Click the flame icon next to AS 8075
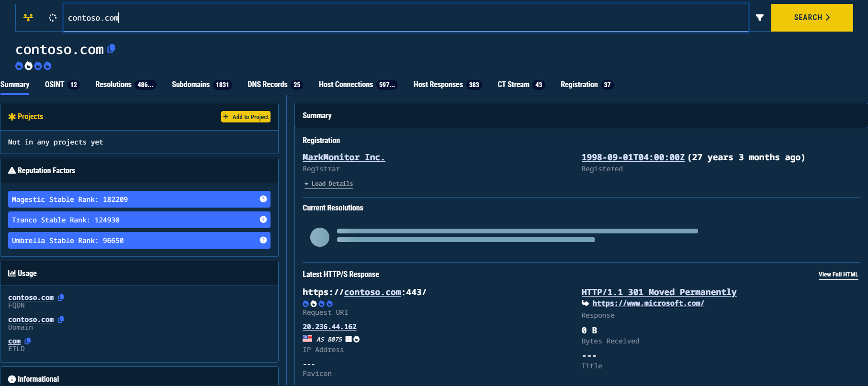Viewport: 868px width, 386px height. (357, 339)
